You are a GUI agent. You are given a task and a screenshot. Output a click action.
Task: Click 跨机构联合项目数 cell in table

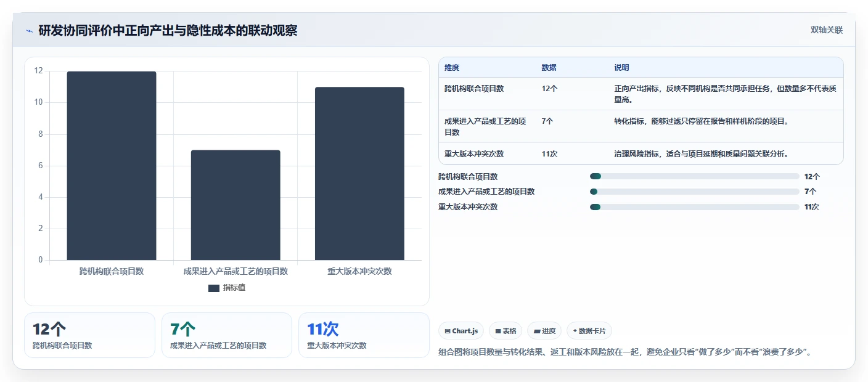[x=474, y=89]
